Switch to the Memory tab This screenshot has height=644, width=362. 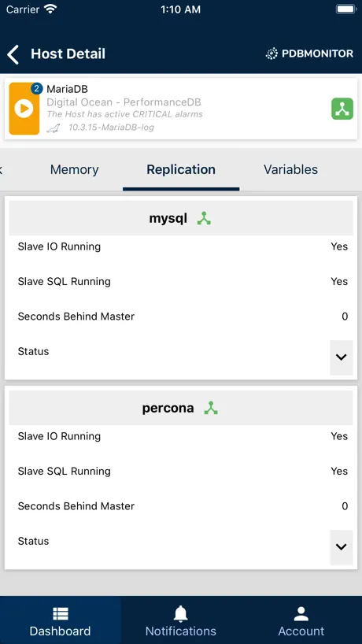point(74,169)
